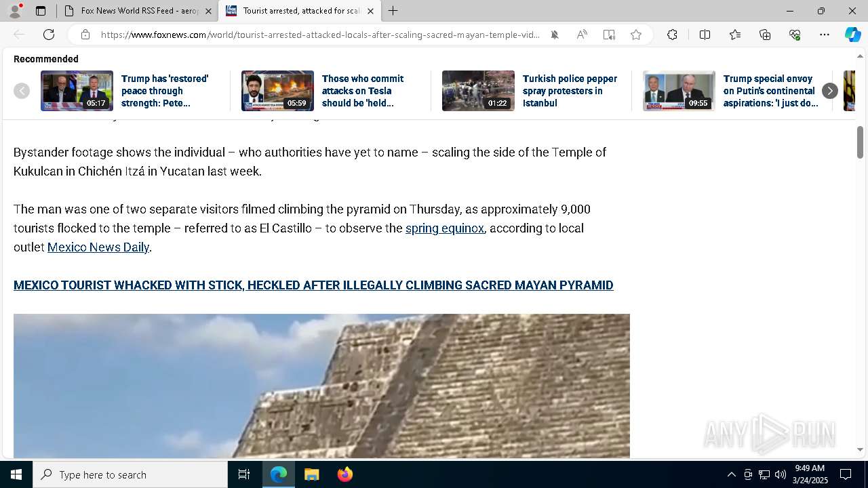The height and width of the screenshot is (488, 868).
Task: Open "Trump special envoy on Putin's" link
Action: [771, 91]
